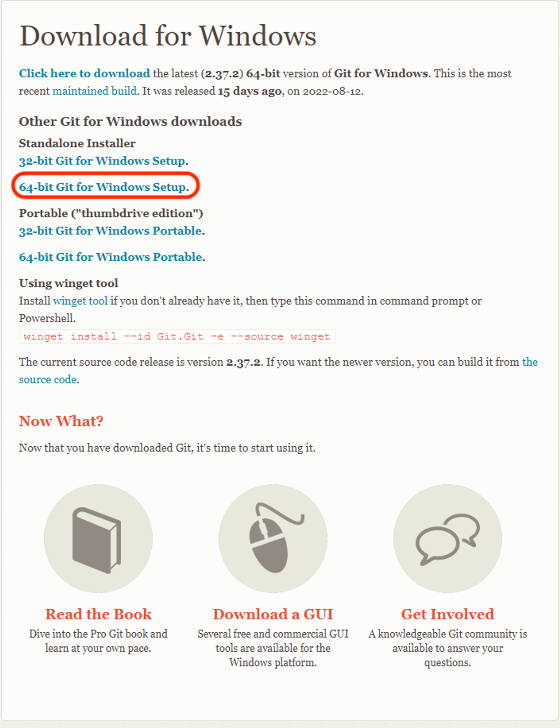Open the 'Get Involved' heading link
The width and height of the screenshot is (560, 728).
pyautogui.click(x=448, y=614)
